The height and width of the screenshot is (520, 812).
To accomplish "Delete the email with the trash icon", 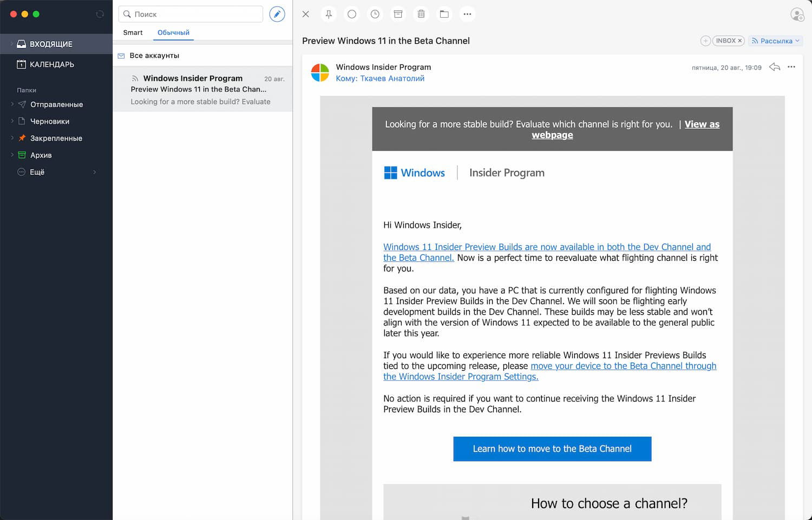I will (x=421, y=14).
